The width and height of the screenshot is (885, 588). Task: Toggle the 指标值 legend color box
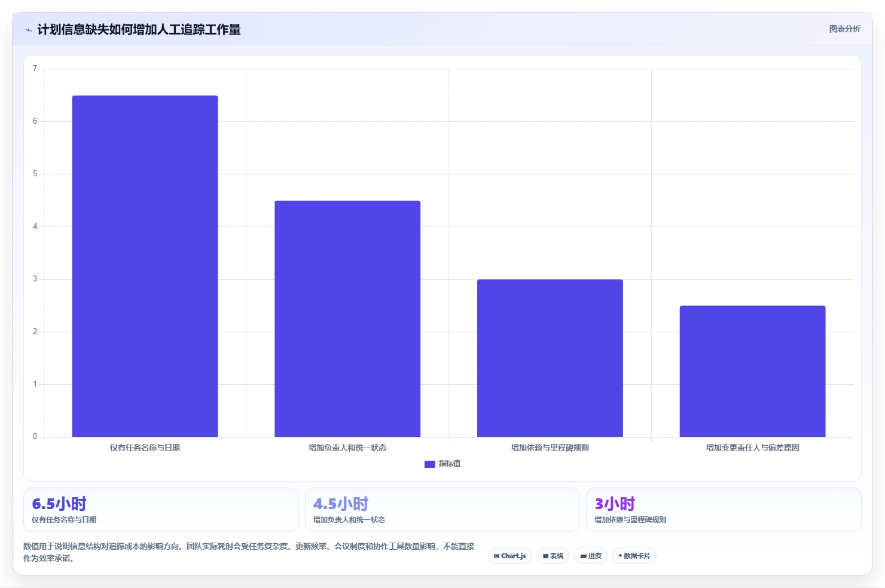tap(429, 464)
